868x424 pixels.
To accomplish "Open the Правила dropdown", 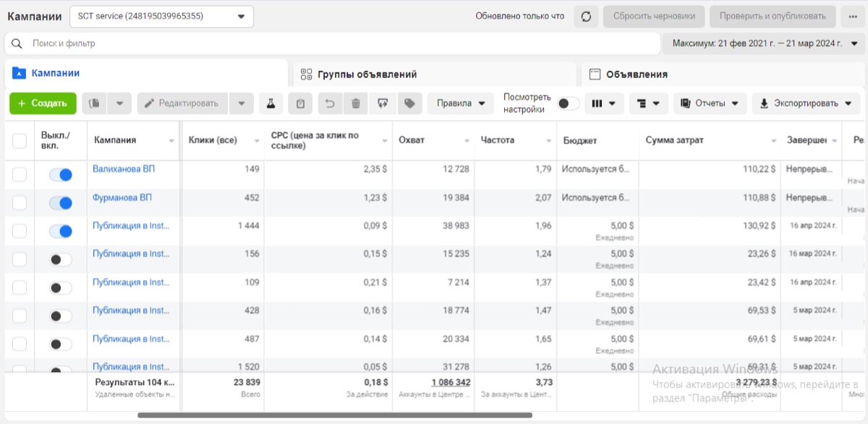I will pyautogui.click(x=460, y=103).
